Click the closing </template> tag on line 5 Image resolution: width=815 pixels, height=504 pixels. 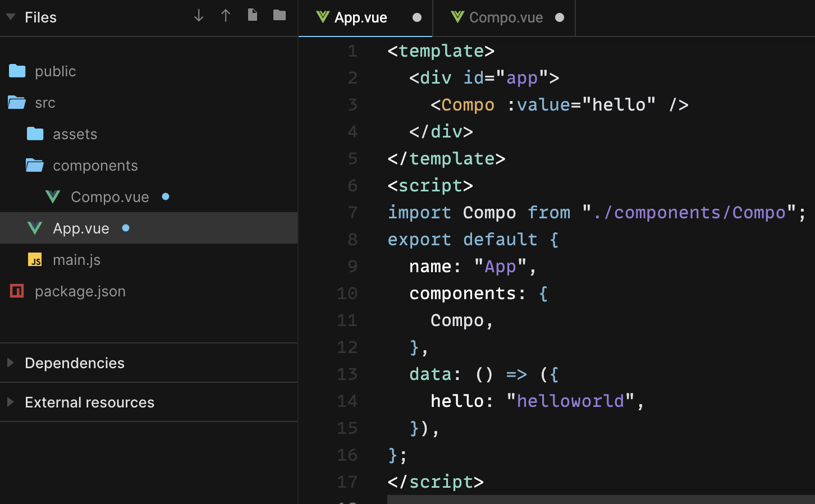point(446,159)
